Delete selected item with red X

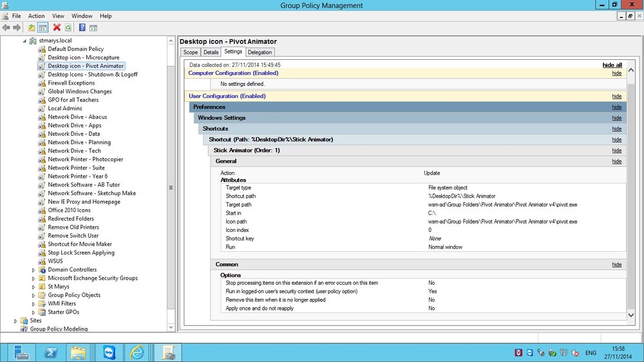57,28
